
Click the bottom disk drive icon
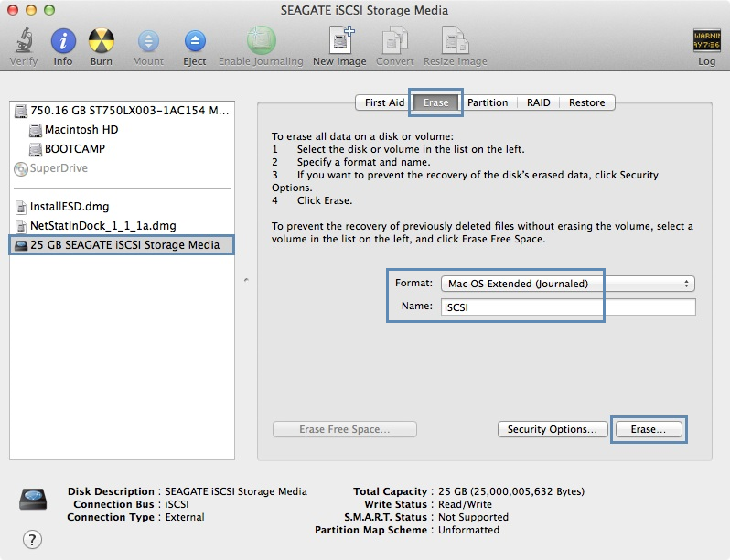click(x=33, y=499)
